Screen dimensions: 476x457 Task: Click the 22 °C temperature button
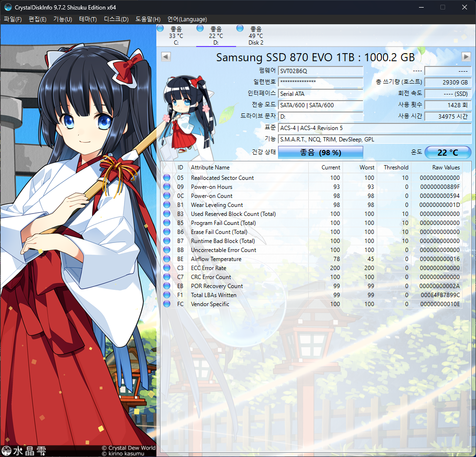click(x=448, y=152)
